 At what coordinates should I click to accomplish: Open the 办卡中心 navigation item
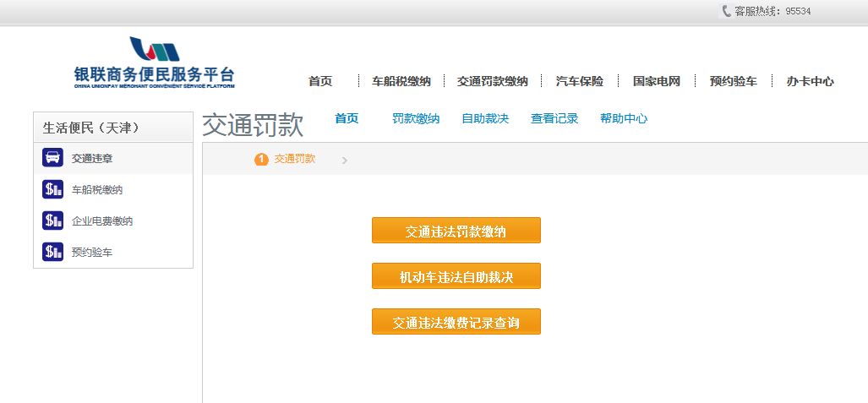[x=811, y=81]
